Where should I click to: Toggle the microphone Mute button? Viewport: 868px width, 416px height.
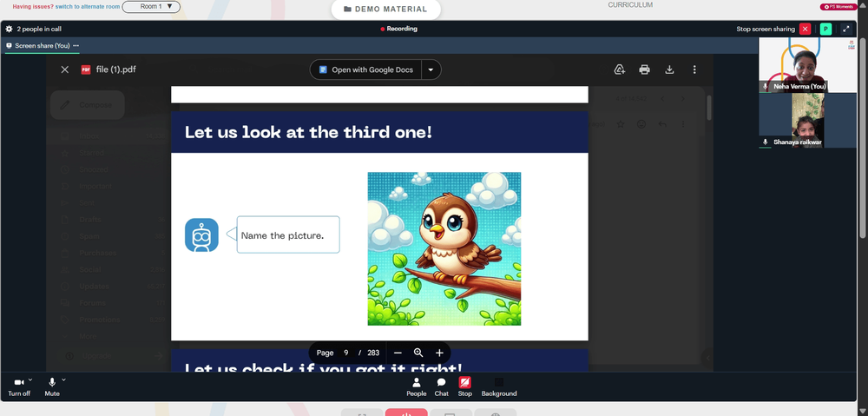[52, 386]
